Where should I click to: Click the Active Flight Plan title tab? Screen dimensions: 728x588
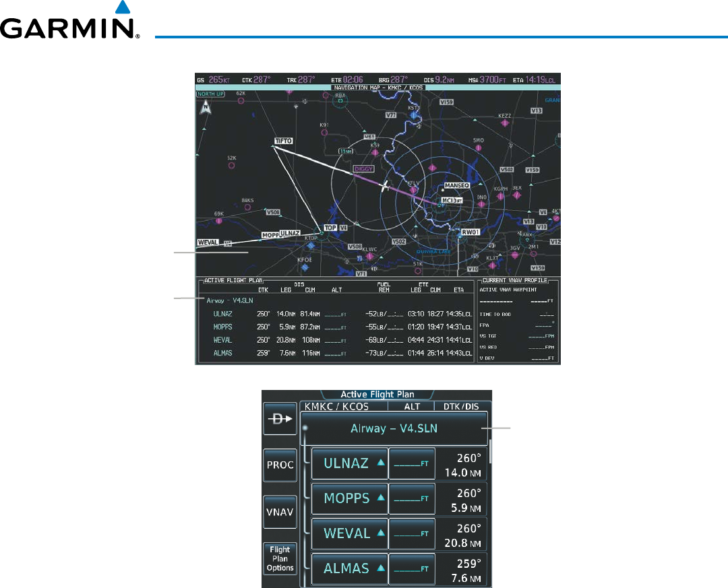377,395
